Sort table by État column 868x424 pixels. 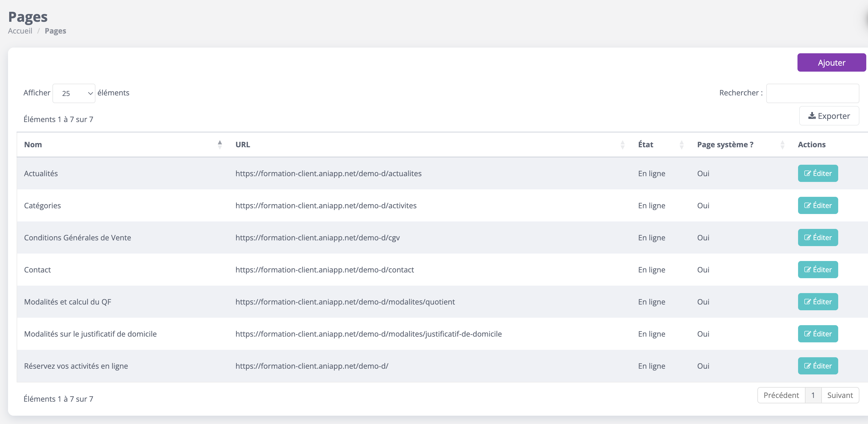pyautogui.click(x=681, y=144)
